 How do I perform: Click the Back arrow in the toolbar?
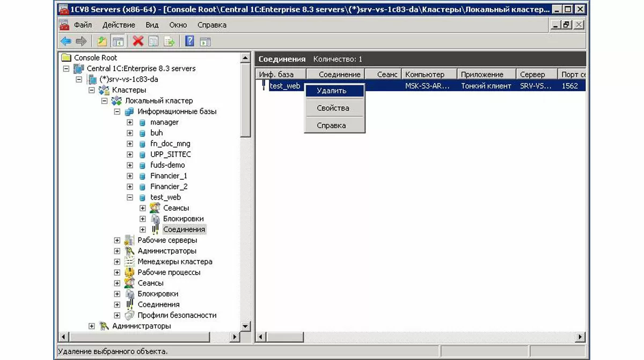pyautogui.click(x=65, y=41)
